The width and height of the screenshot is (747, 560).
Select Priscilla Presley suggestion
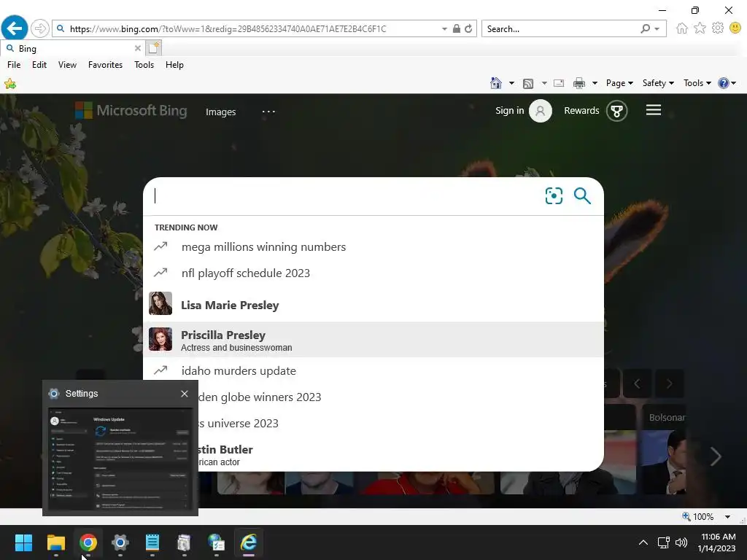pyautogui.click(x=373, y=340)
